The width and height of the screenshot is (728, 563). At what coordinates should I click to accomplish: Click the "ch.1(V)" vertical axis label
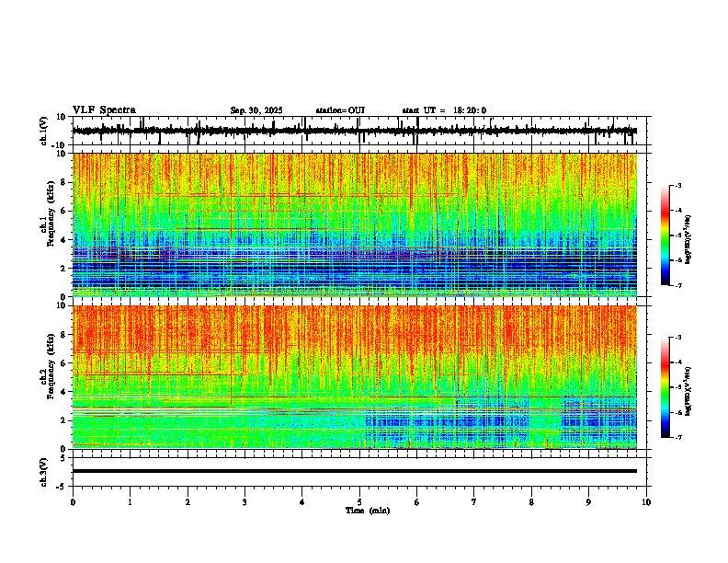(x=44, y=131)
